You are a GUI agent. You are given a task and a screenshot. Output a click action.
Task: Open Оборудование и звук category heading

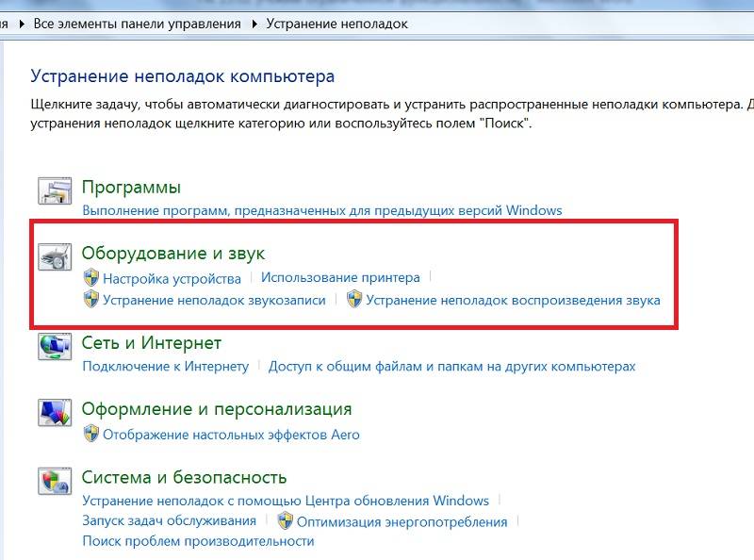173,253
